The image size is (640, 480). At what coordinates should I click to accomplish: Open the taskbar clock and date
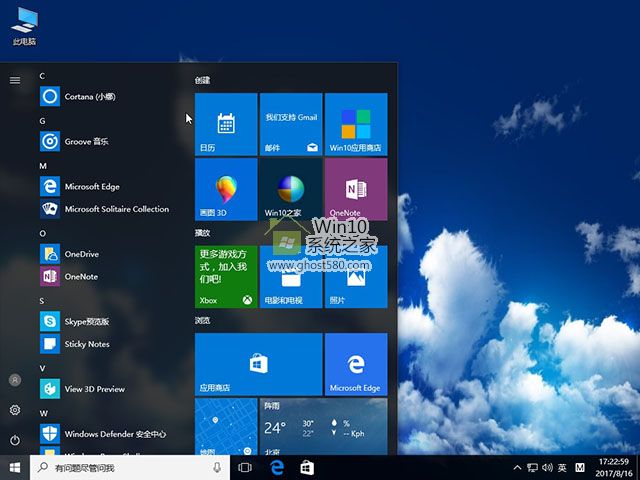point(613,468)
